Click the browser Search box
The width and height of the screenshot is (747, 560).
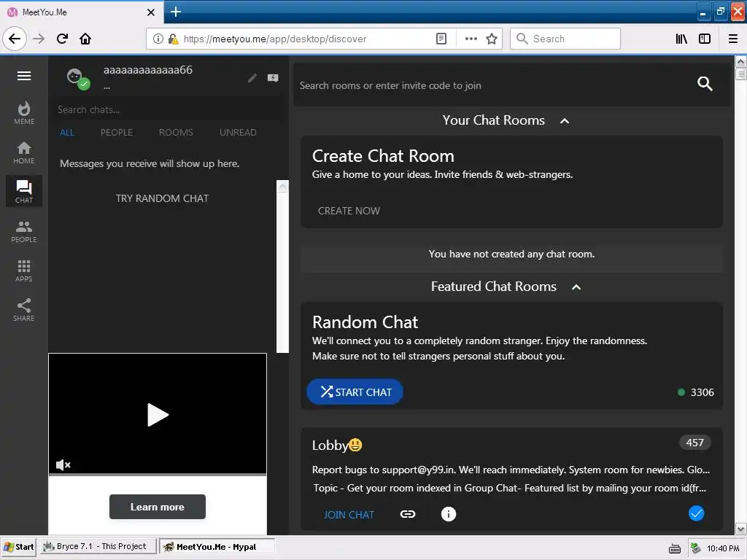(565, 39)
